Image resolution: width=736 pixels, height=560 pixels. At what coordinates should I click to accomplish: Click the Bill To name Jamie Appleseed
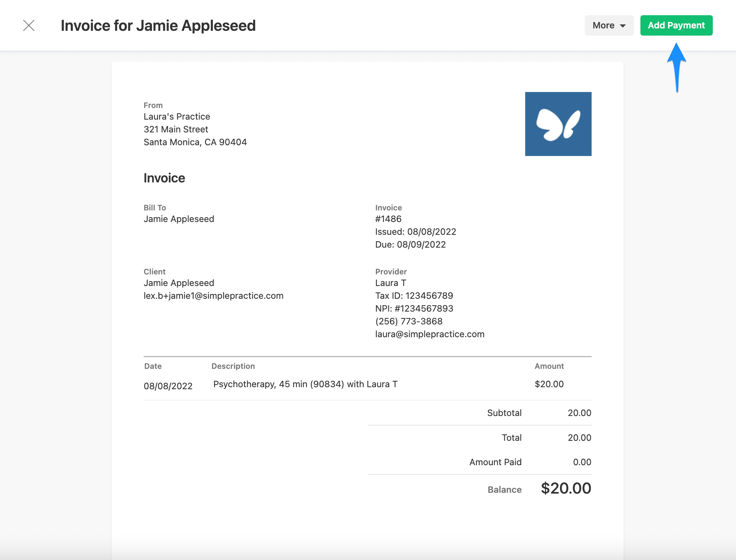[179, 219]
